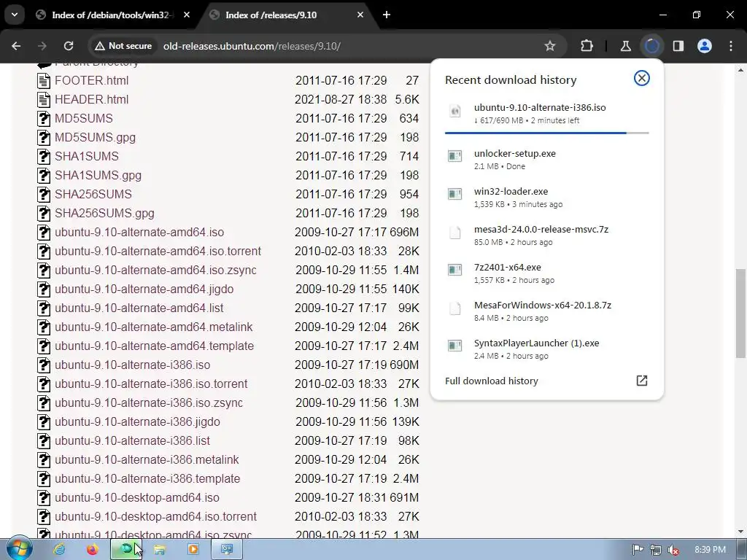
Task: Click the file icon beside FOOTER.html
Action: (x=44, y=80)
